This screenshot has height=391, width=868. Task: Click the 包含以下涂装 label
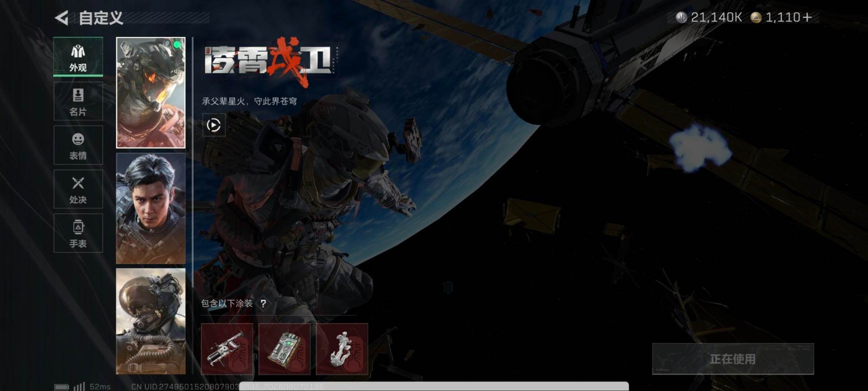(x=226, y=303)
